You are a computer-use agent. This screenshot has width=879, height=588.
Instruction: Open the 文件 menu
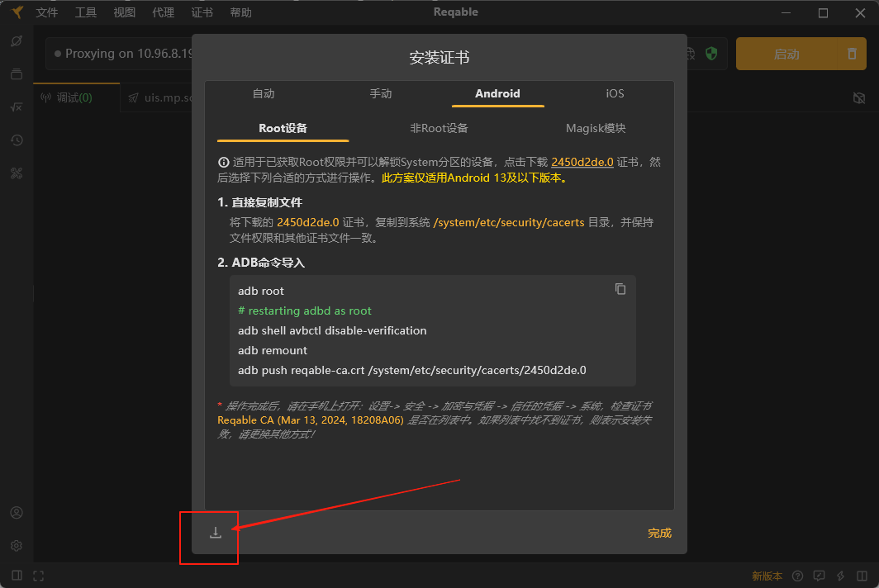(x=47, y=12)
